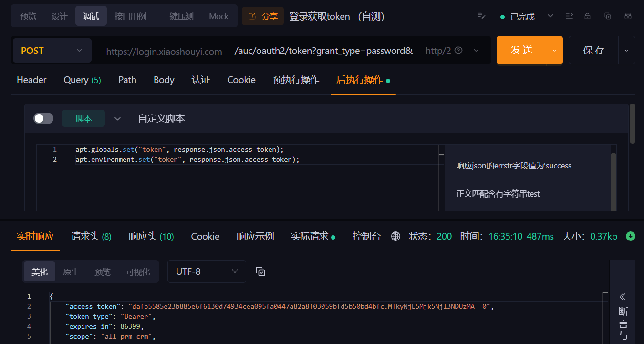Switch to the 预览 tab at top

(x=28, y=16)
